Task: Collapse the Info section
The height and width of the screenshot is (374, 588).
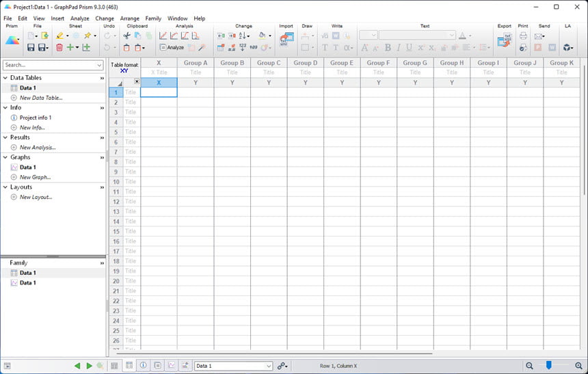Action: pos(5,107)
